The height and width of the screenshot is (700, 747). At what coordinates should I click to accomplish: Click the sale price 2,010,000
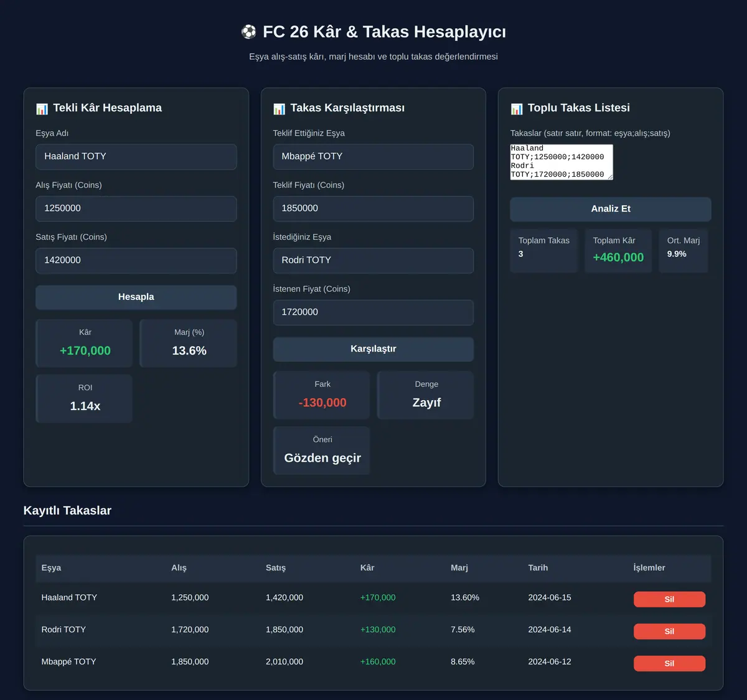pos(284,661)
